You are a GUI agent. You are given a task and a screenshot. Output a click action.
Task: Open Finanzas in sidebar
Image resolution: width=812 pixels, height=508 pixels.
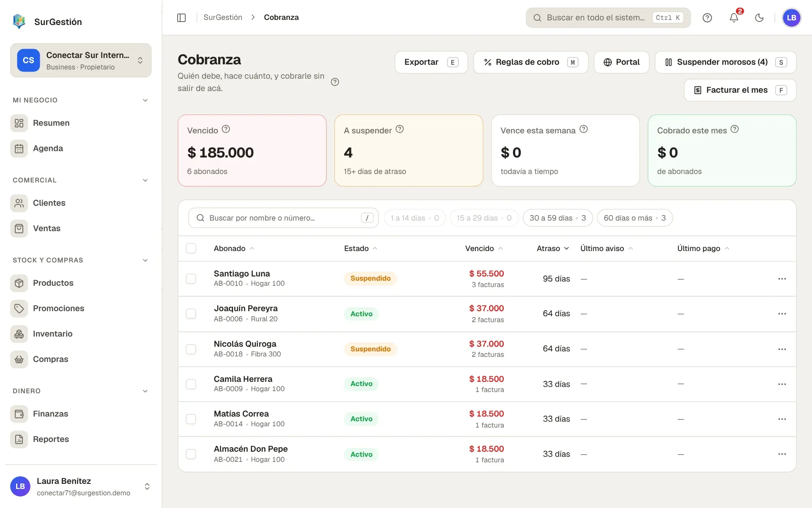[x=81, y=414]
